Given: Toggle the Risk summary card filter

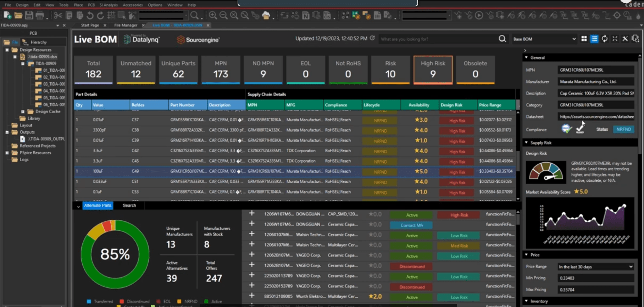Looking at the screenshot, I should (x=390, y=70).
